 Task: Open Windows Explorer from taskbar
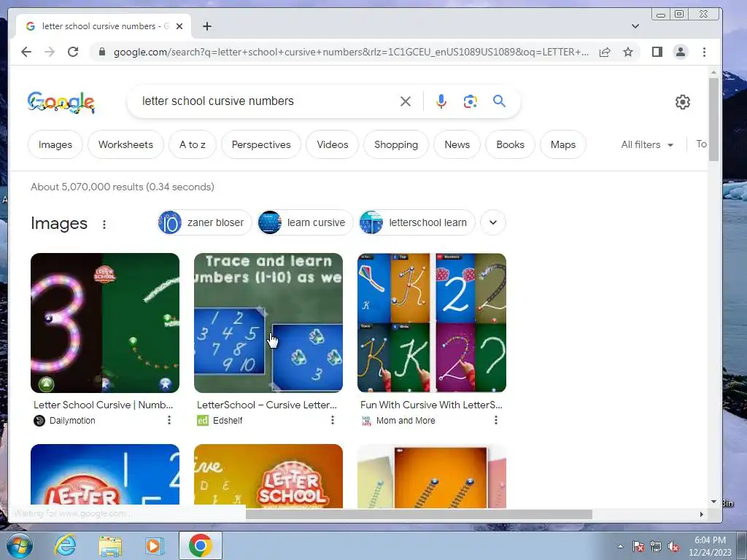point(110,545)
